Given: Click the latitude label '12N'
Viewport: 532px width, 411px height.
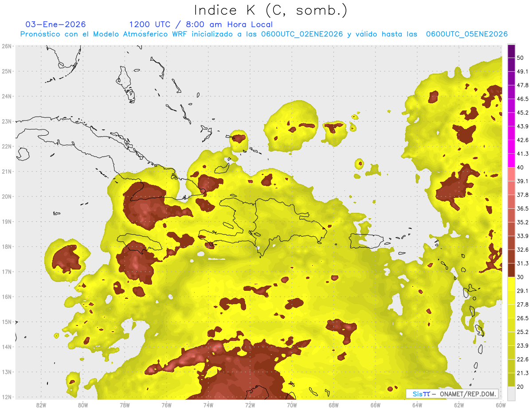Looking at the screenshot, I should coord(7,397).
